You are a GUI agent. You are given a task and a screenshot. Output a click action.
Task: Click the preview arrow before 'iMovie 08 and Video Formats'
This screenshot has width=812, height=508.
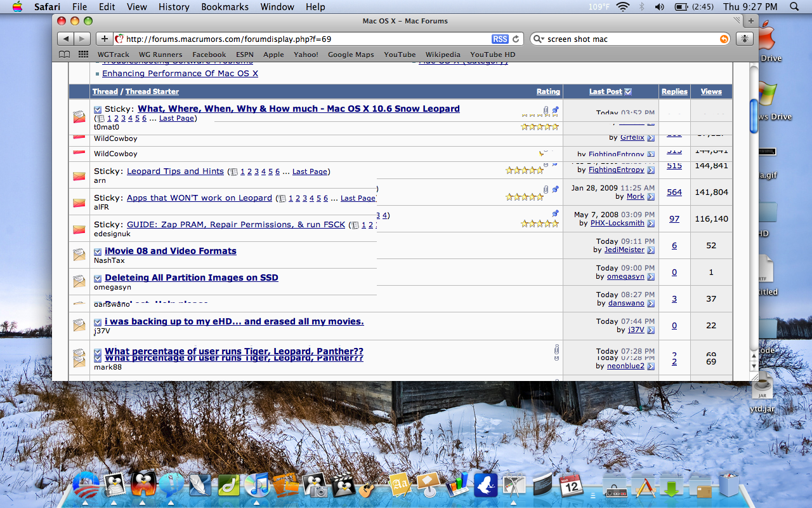tap(98, 251)
